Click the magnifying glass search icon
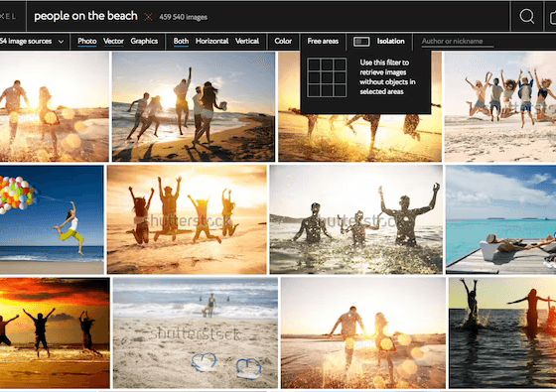Image resolution: width=556 pixels, height=392 pixels. [527, 16]
